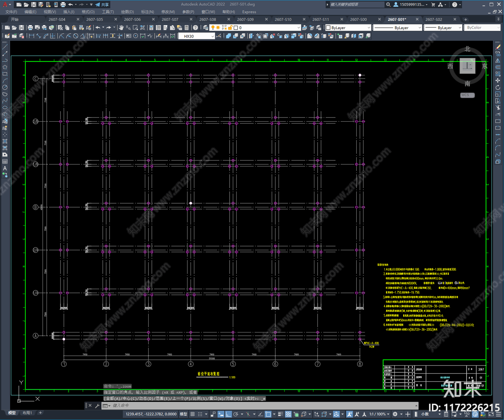Select the Circle draw tool

tap(5, 87)
